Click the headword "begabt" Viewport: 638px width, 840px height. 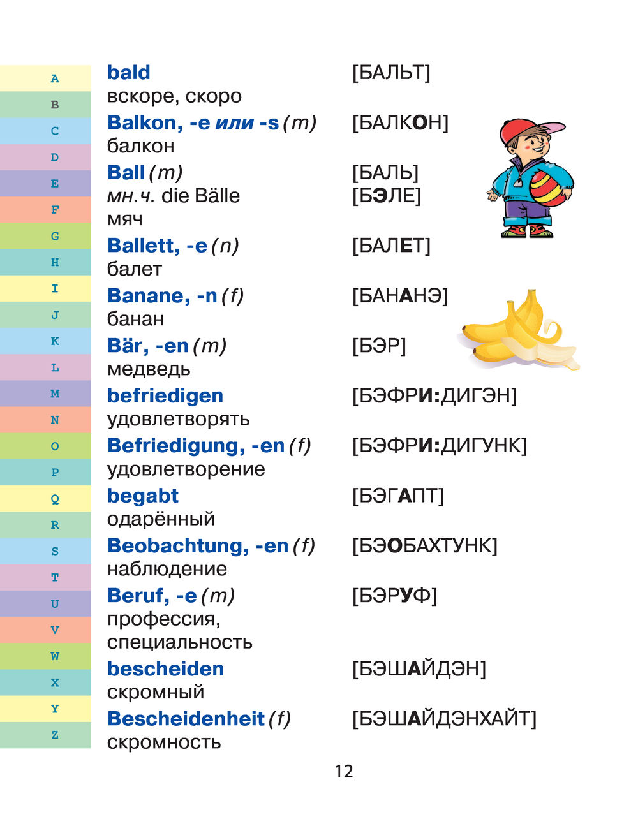(142, 496)
